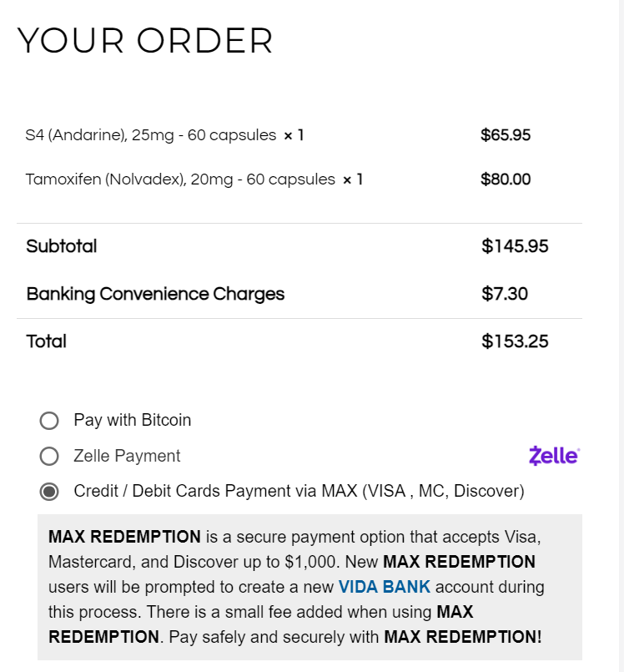Click the purple Zelle logo
This screenshot has width=624, height=672.
point(554,456)
